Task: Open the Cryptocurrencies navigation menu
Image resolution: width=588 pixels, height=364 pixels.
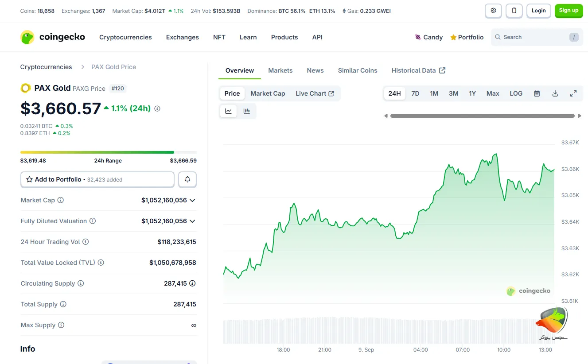Action: click(125, 37)
